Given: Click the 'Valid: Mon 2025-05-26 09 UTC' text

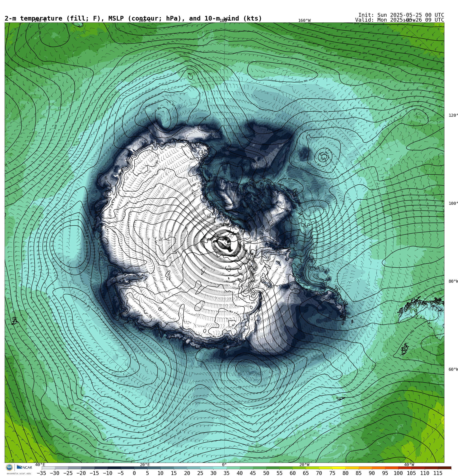Looking at the screenshot, I should (399, 20).
